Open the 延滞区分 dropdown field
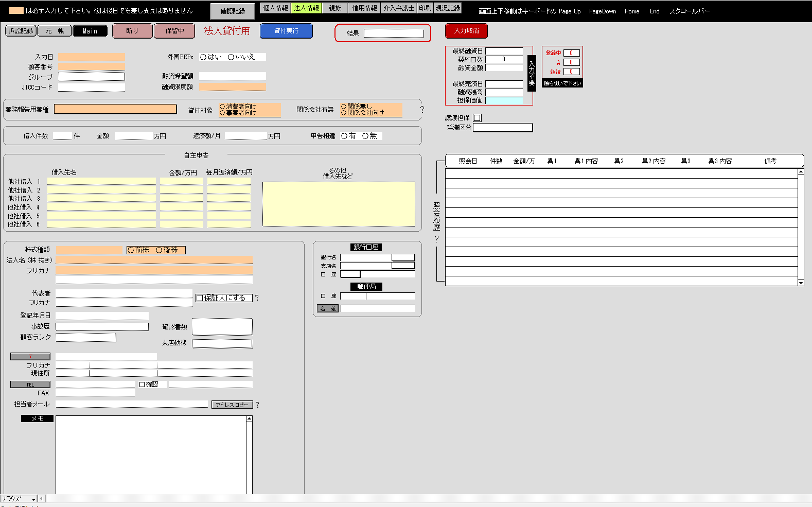Image resolution: width=812 pixels, height=507 pixels. pos(503,128)
